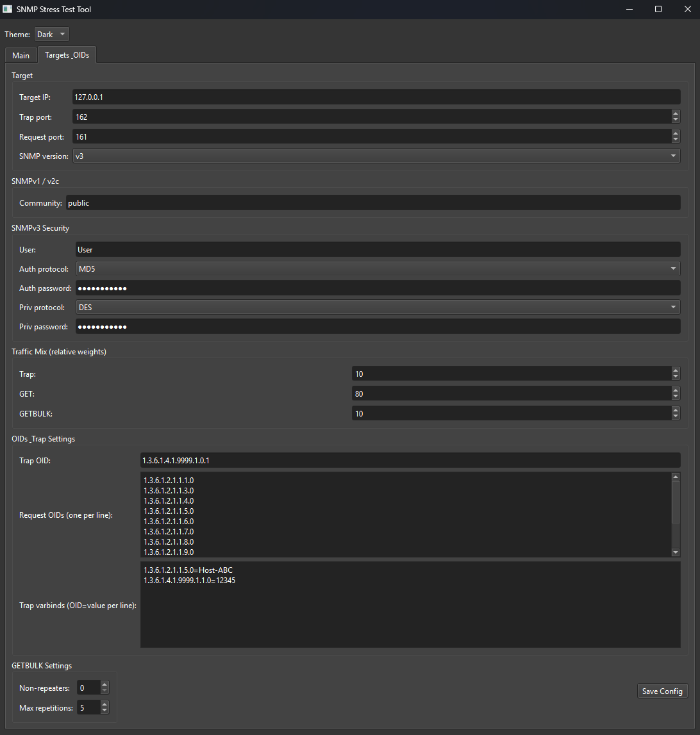The image size is (700, 735).
Task: Decrement the Request port value
Action: pyautogui.click(x=675, y=139)
